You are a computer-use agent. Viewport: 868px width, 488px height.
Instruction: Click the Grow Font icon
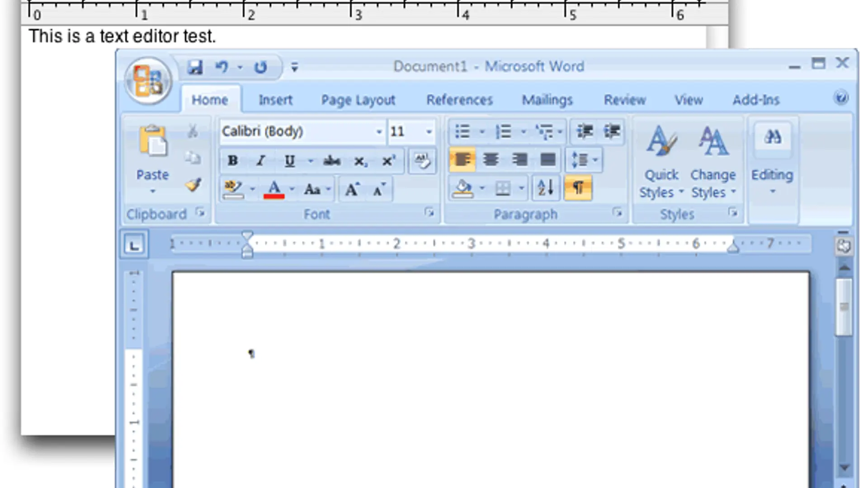click(352, 189)
